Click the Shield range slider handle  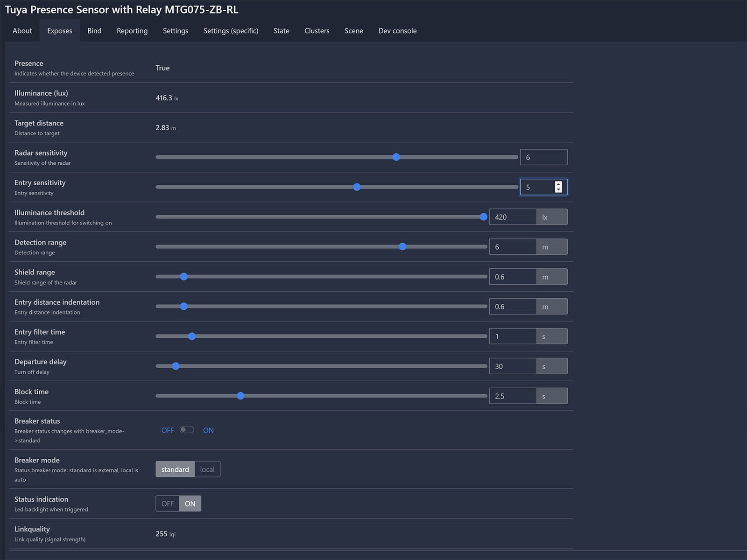point(184,277)
